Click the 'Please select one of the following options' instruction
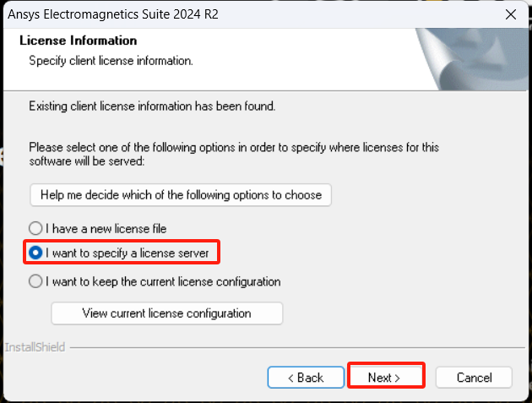The image size is (532, 403). [x=234, y=154]
